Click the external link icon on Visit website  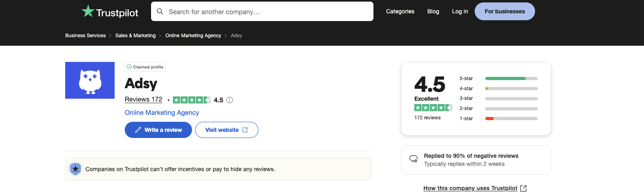pos(245,130)
